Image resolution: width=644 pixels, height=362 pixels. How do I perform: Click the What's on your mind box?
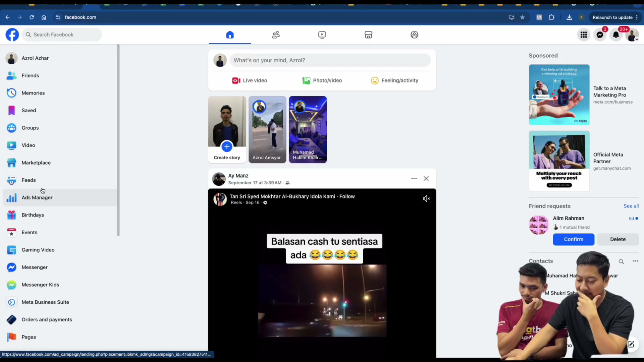(x=330, y=60)
